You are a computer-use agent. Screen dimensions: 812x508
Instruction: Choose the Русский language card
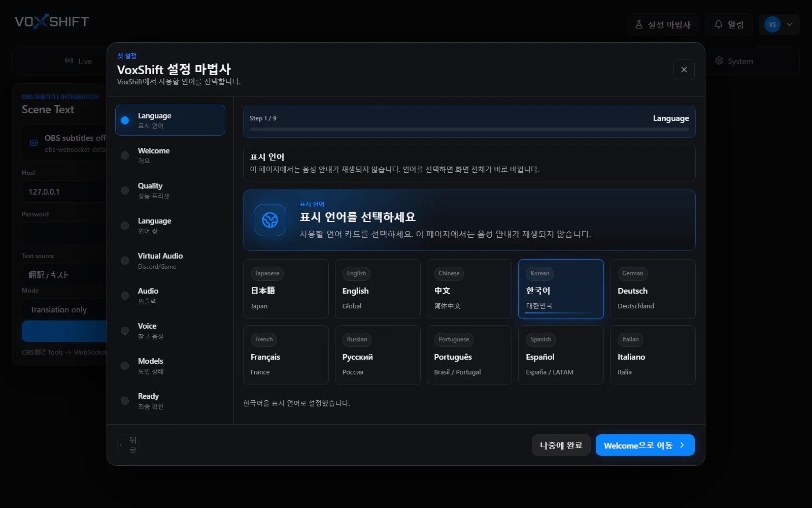pyautogui.click(x=378, y=355)
